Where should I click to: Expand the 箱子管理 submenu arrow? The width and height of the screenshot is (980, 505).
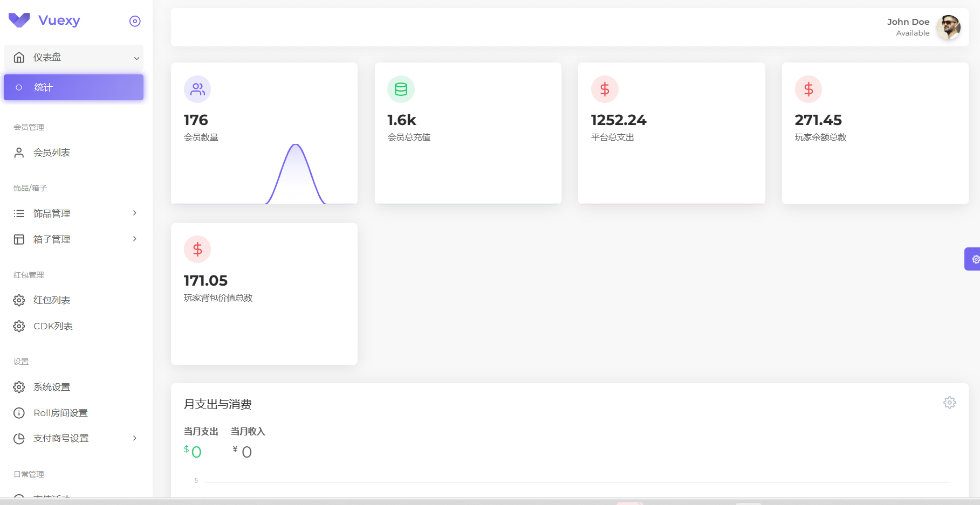click(135, 239)
